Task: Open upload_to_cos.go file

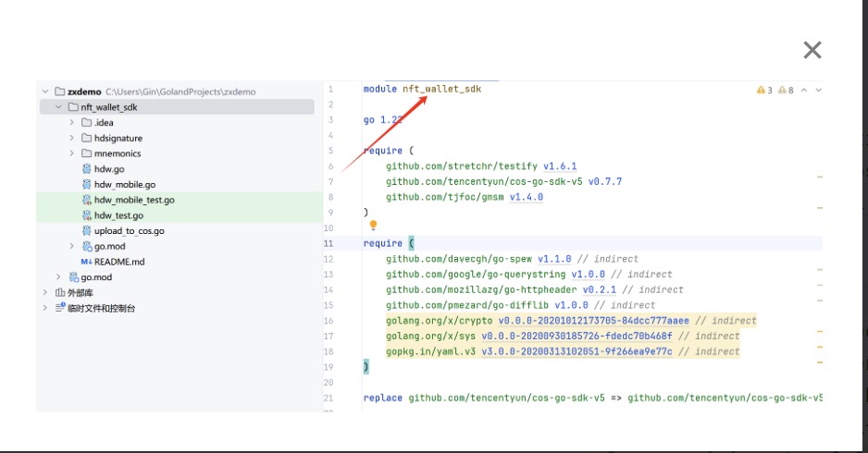Action: click(129, 231)
